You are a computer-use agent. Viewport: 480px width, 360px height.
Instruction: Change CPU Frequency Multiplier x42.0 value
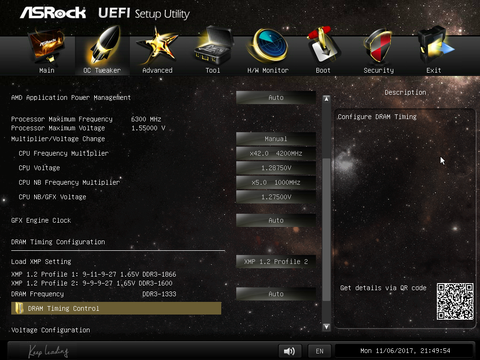276,153
